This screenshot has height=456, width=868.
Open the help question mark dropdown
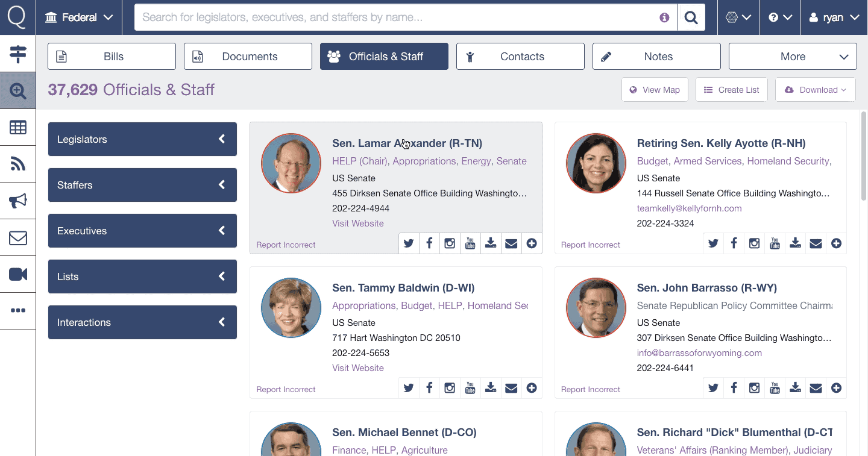pyautogui.click(x=780, y=17)
